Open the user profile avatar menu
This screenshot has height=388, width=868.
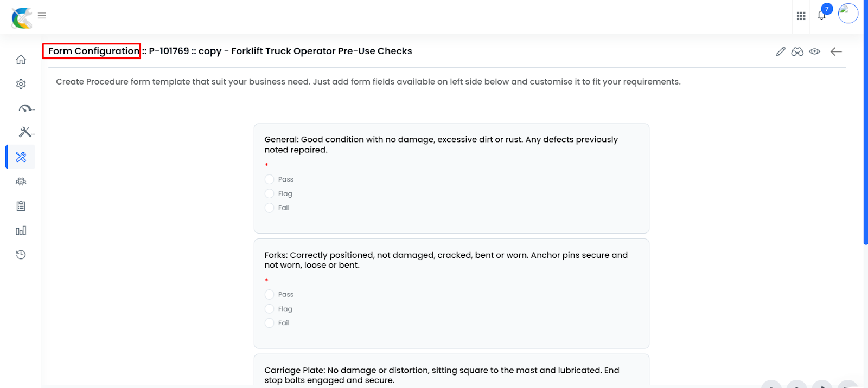[x=848, y=14]
